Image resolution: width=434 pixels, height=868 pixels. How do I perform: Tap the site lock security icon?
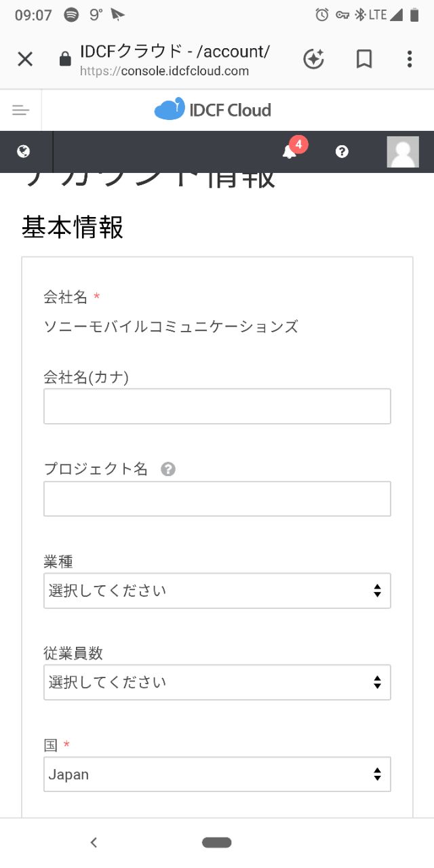click(x=65, y=60)
